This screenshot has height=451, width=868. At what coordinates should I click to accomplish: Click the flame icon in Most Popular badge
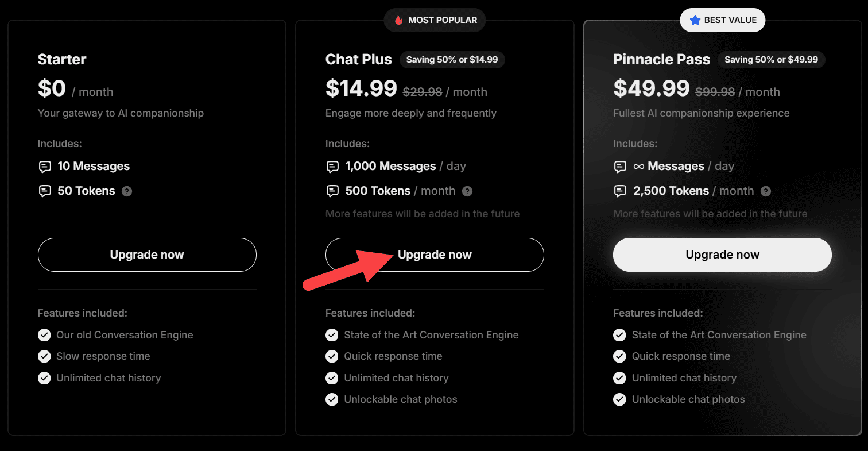click(398, 20)
